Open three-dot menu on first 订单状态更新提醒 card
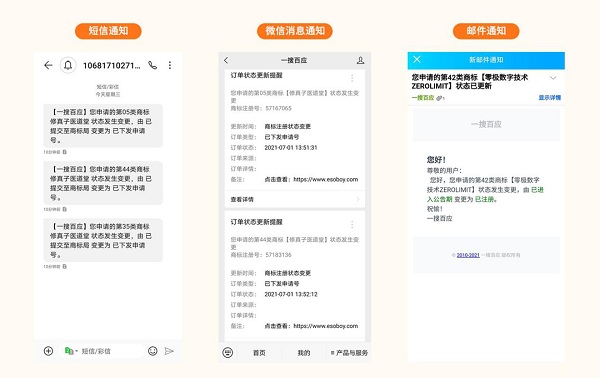600x378 pixels. (x=352, y=78)
